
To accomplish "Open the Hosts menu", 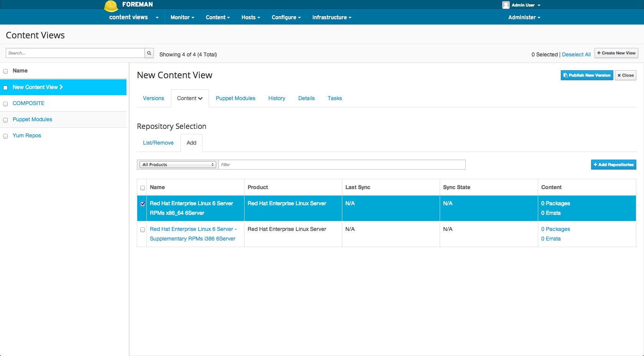I will (x=251, y=17).
